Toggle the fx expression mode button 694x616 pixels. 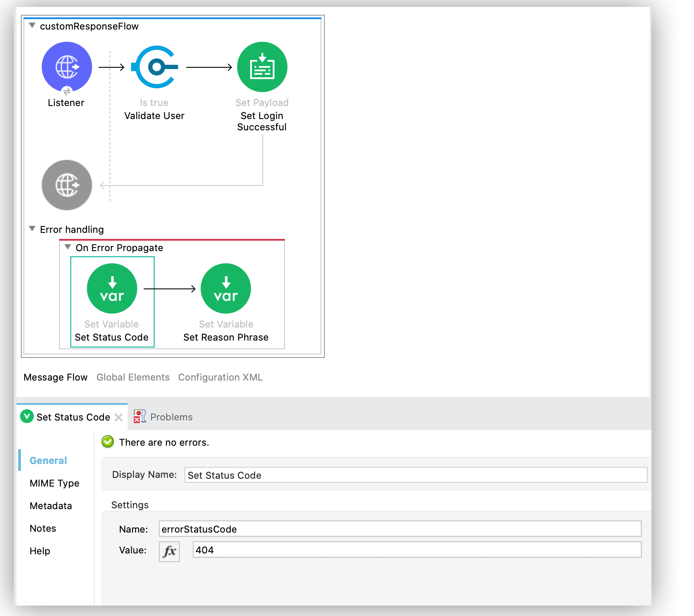169,551
